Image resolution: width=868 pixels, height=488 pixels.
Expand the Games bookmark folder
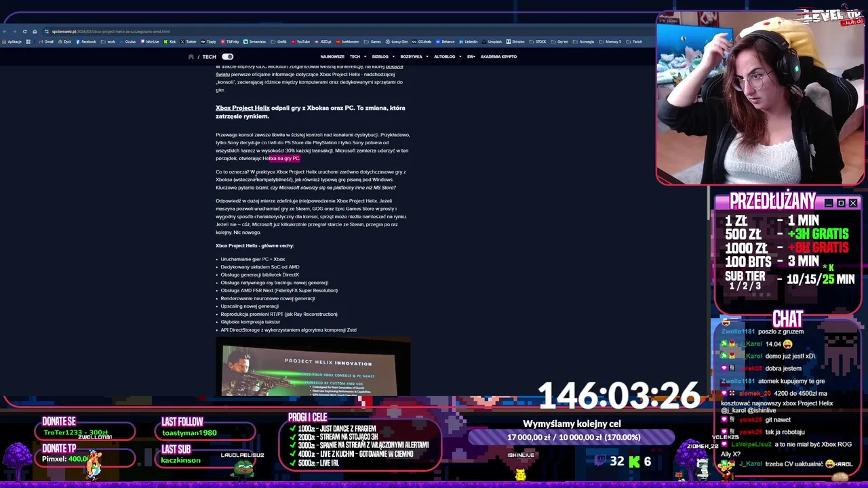tap(372, 41)
